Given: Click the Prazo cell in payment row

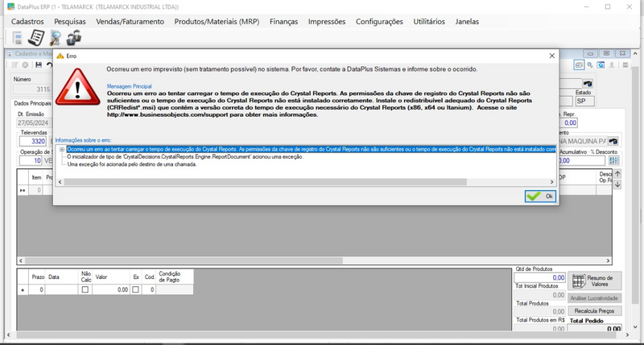Looking at the screenshot, I should [37, 289].
